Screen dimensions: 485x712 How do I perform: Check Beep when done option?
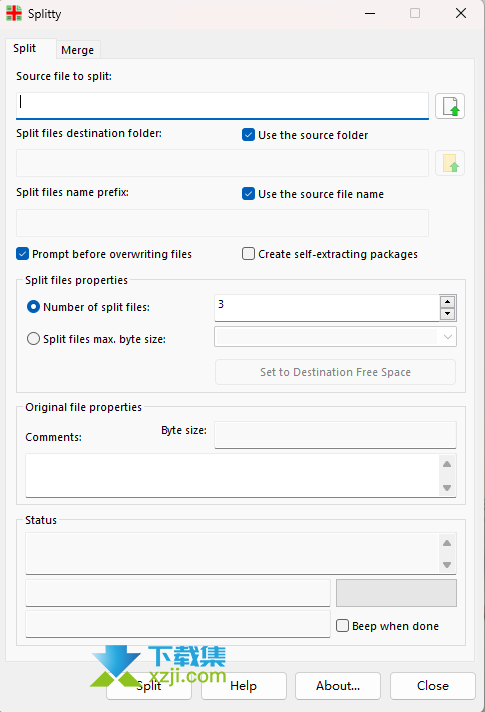coord(342,626)
